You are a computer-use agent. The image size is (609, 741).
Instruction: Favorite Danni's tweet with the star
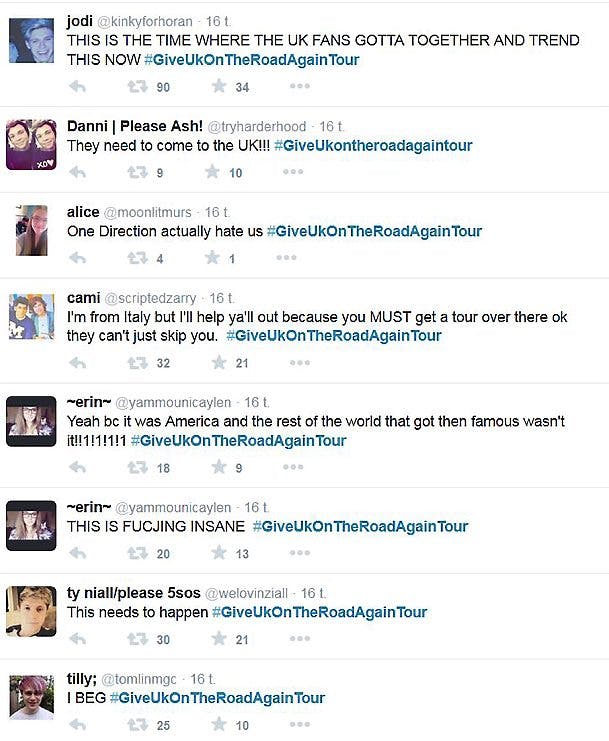click(212, 172)
